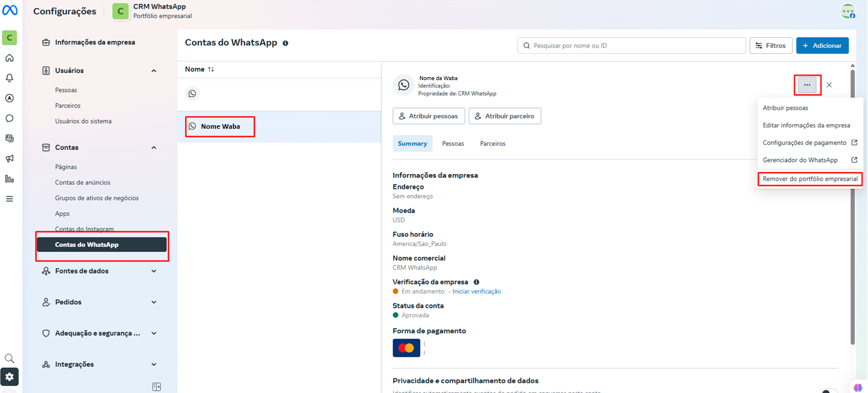Click the Adicionar button
Viewport: 868px width, 393px height.
point(822,45)
